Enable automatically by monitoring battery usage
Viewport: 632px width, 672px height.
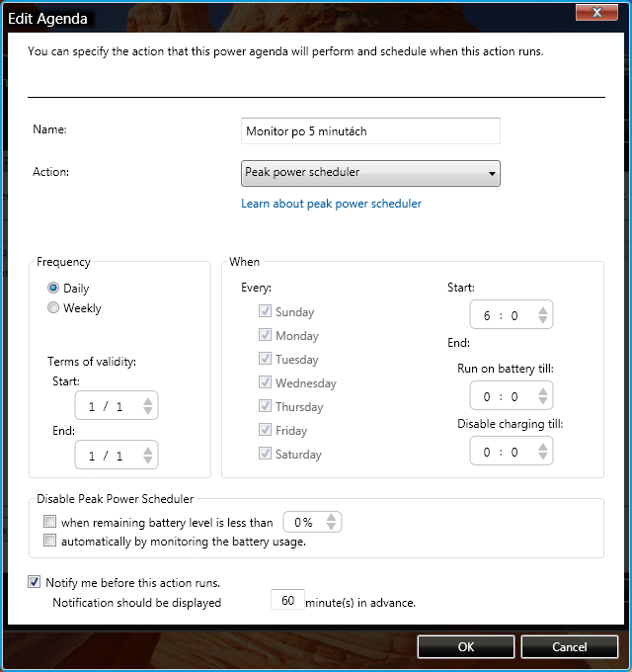pos(49,541)
